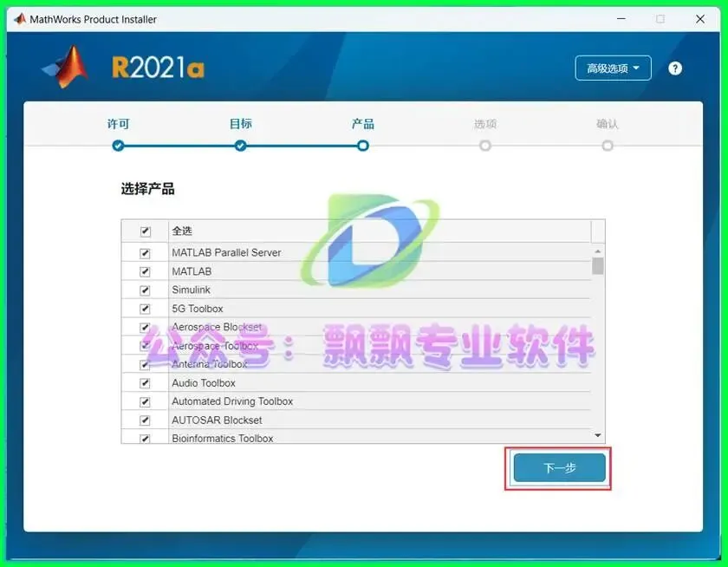Viewport: 728px width, 567px height.
Task: Toggle the Aerospace Blockset checkbox
Action: [146, 328]
